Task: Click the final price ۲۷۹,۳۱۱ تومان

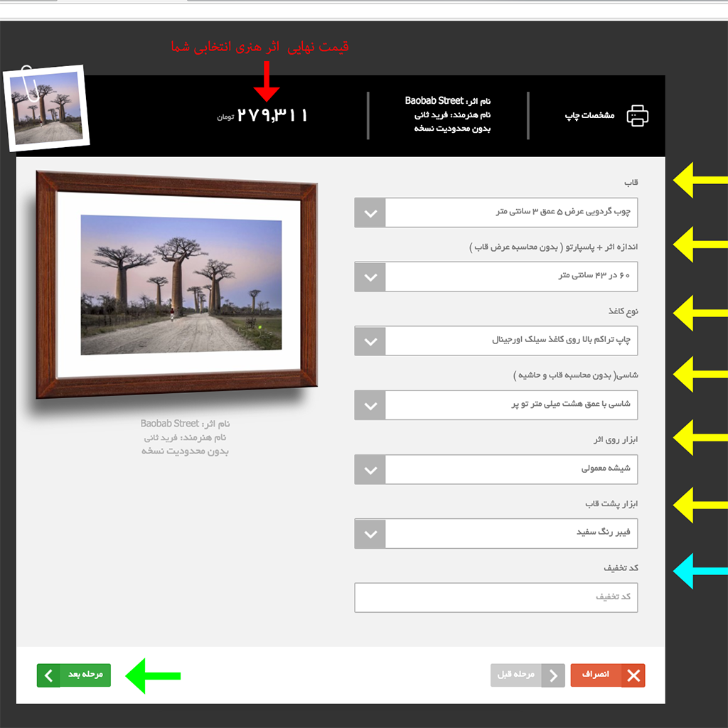Action: [262, 115]
